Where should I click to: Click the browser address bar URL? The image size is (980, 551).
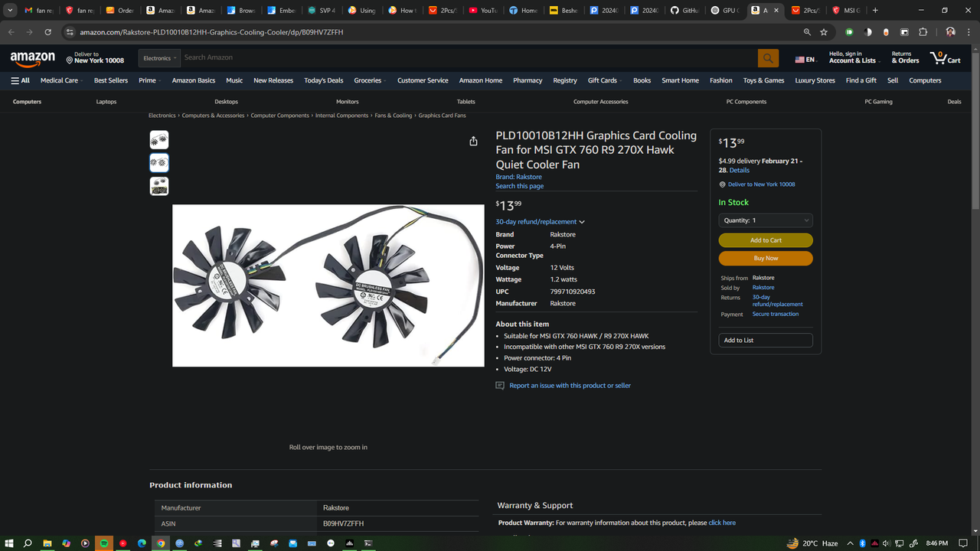[211, 33]
